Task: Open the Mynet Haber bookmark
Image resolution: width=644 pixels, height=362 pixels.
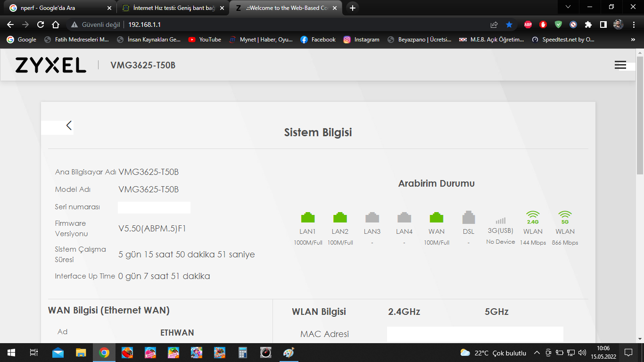Action: (x=261, y=40)
